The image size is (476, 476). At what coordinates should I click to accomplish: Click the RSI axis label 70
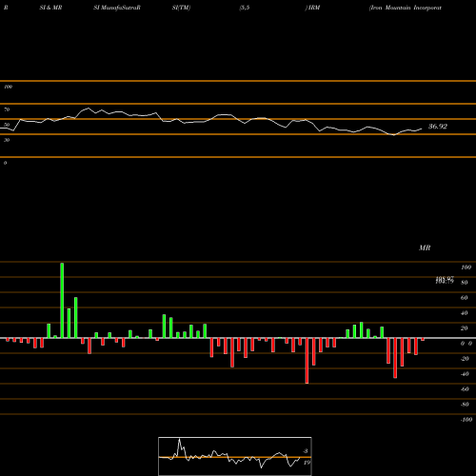point(7,109)
